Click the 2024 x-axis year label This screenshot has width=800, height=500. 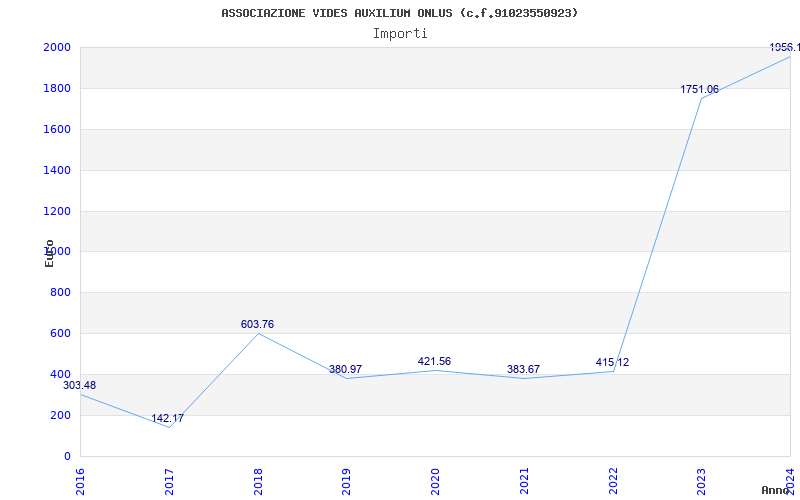(790, 482)
